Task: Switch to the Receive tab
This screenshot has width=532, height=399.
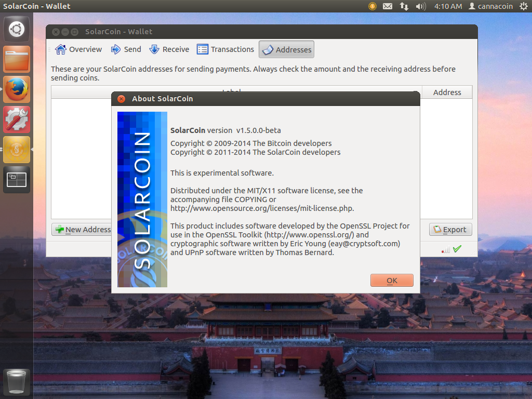Action: [x=169, y=49]
